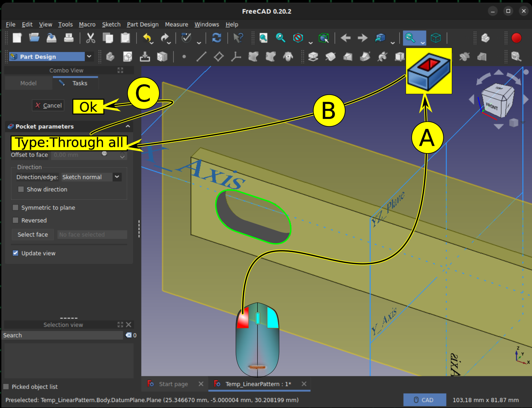Screen dimensions: 532x408
Task: Open the File menu
Action: pos(11,24)
